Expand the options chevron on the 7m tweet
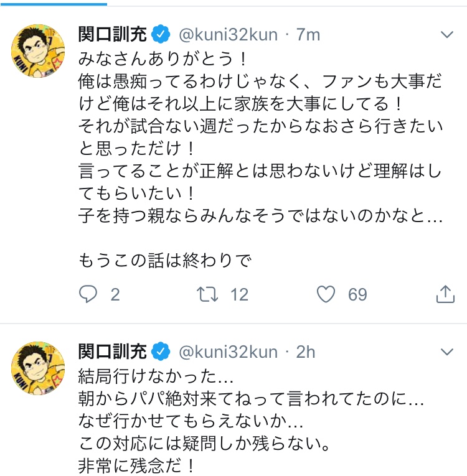The width and height of the screenshot is (467, 476). point(446,34)
